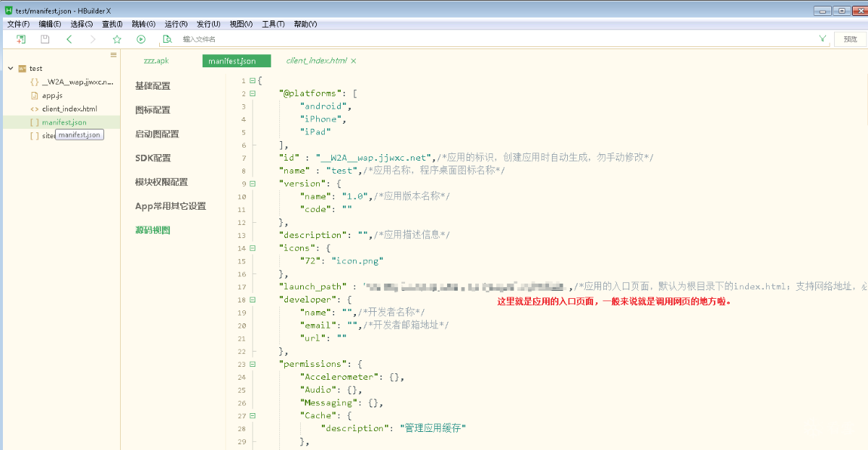The width and height of the screenshot is (868, 450).
Task: Open the 运行(R) menu
Action: point(176,24)
